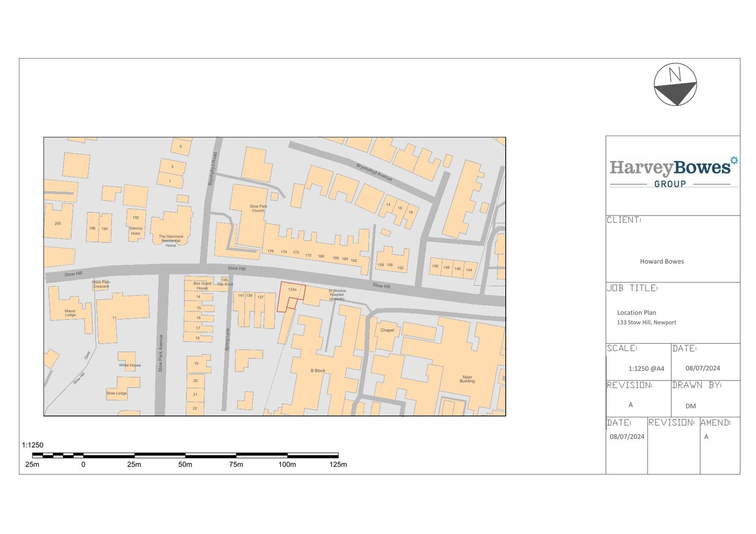Click the 100m mark on scale bar
Image resolution: width=756 pixels, height=534 pixels.
(x=287, y=465)
